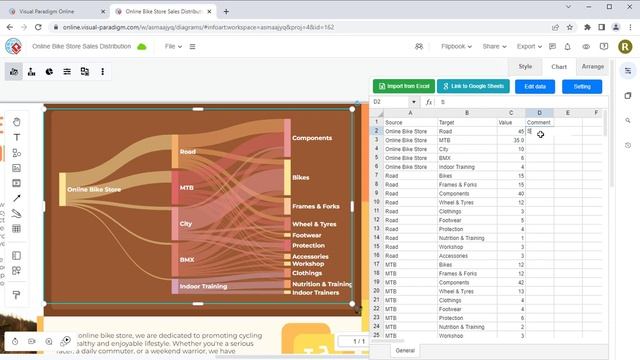
Task: Reload the browser page
Action: 38,27
